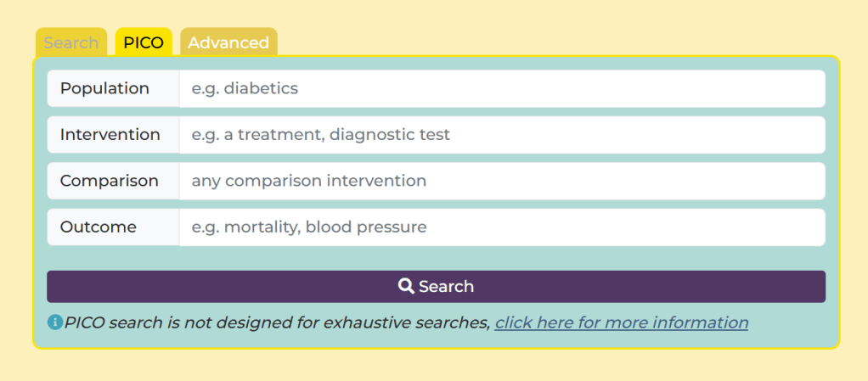Click into the Intervention text field
The image size is (868, 381).
[x=501, y=135]
